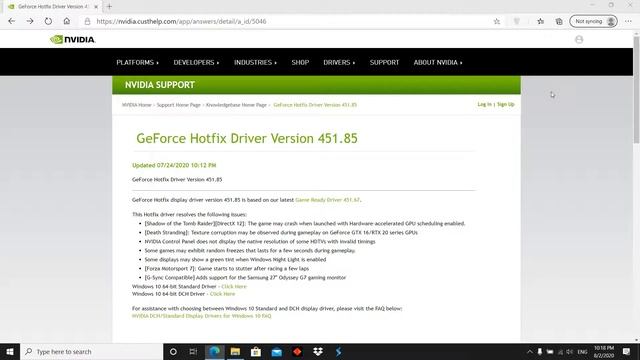
Task: Open the Favorites list
Action: pyautogui.click(x=540, y=21)
